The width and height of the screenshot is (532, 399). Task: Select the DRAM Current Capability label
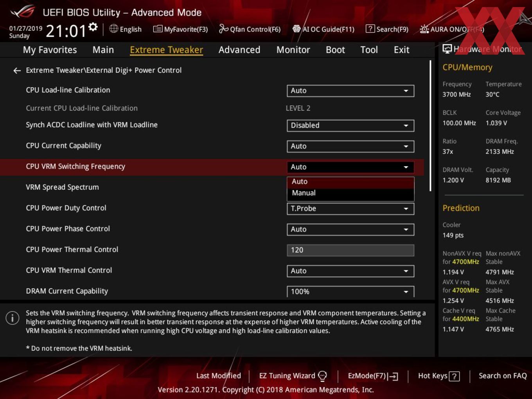[x=67, y=291]
